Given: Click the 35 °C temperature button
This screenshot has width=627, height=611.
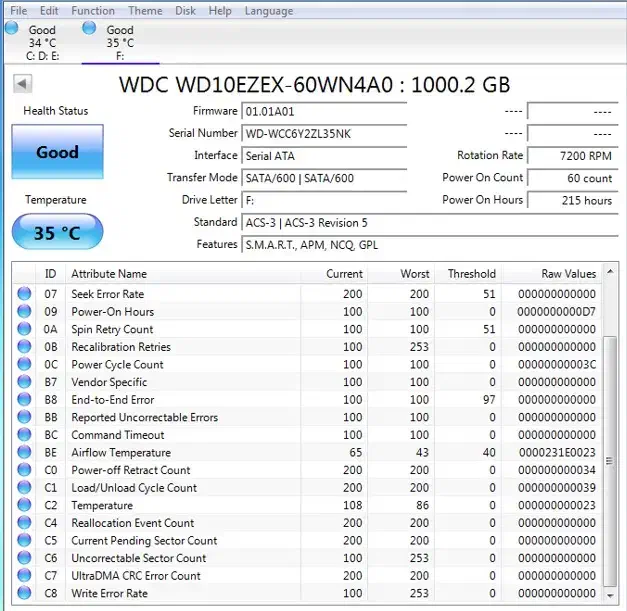Looking at the screenshot, I should tap(57, 234).
